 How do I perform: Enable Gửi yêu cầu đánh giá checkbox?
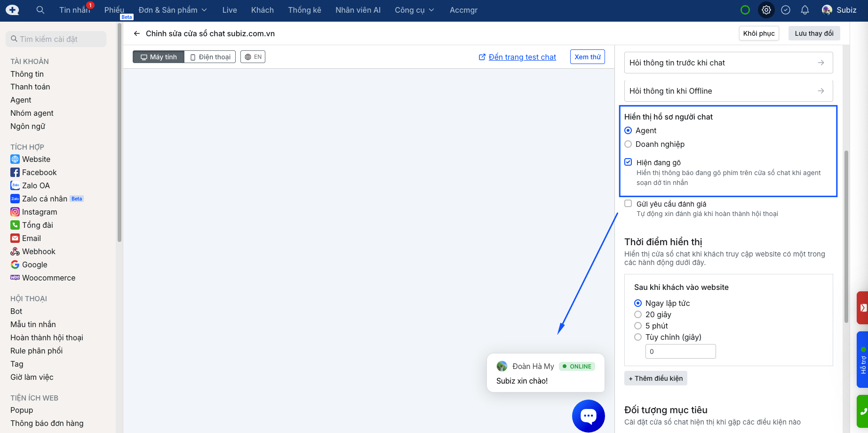628,203
